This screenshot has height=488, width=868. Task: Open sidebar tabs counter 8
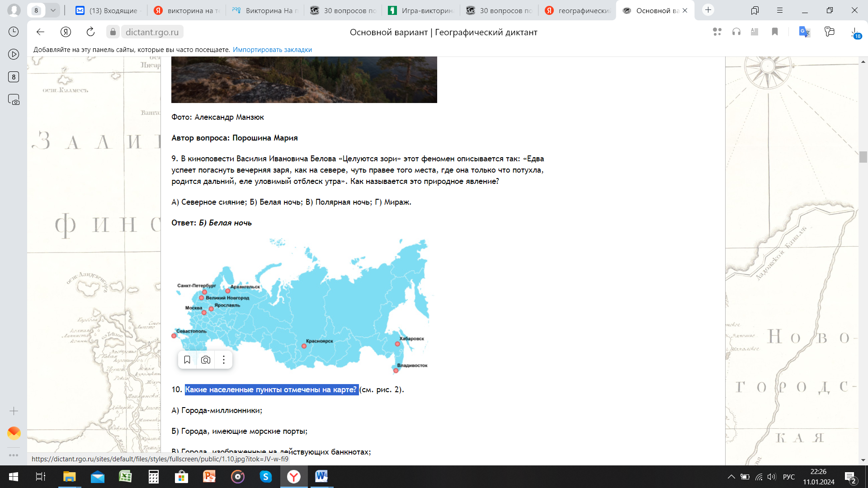pos(14,77)
